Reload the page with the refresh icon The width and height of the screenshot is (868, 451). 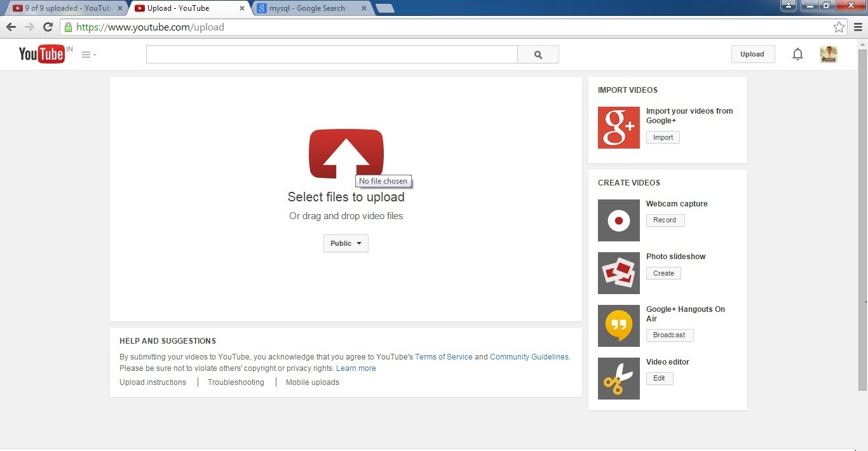click(48, 27)
